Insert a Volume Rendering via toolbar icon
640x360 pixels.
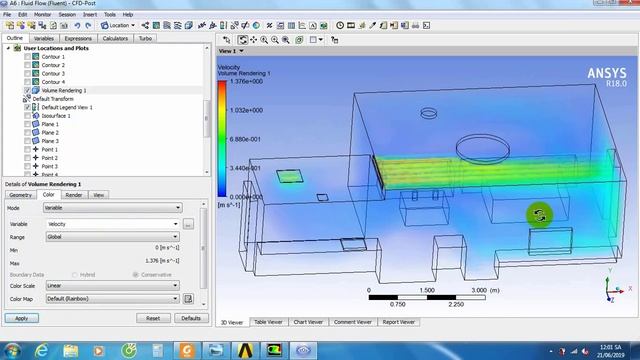pyautogui.click(x=189, y=25)
